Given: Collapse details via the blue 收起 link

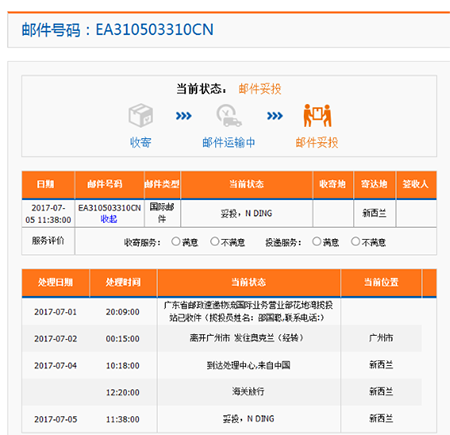Looking at the screenshot, I should (x=109, y=219).
